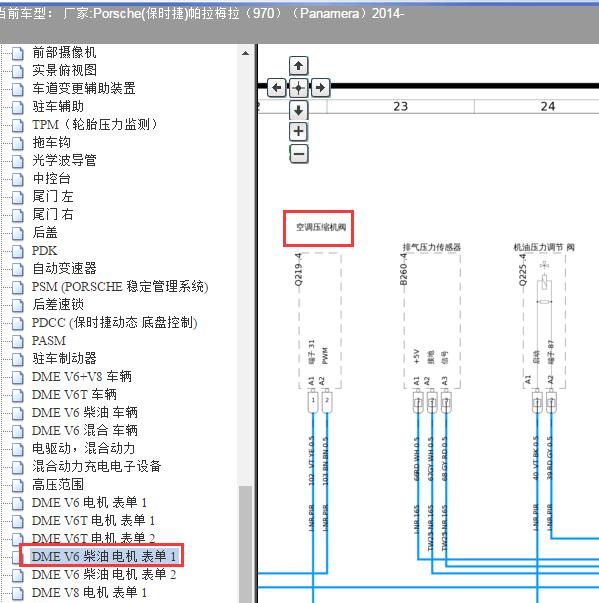
Task: Select the 后差速锁 entry
Action: point(58,304)
